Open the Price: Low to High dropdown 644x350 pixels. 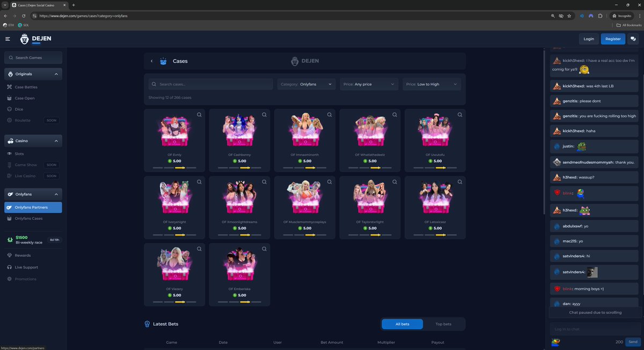[x=431, y=84]
